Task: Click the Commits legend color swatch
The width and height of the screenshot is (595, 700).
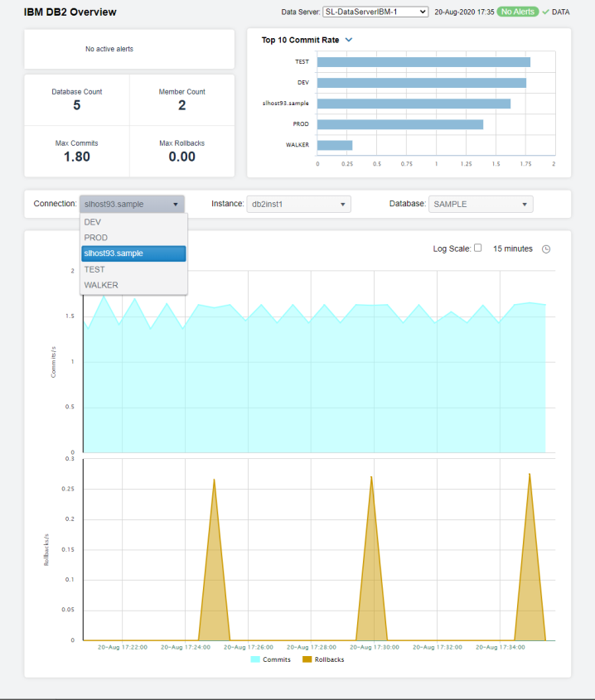Action: coord(255,659)
